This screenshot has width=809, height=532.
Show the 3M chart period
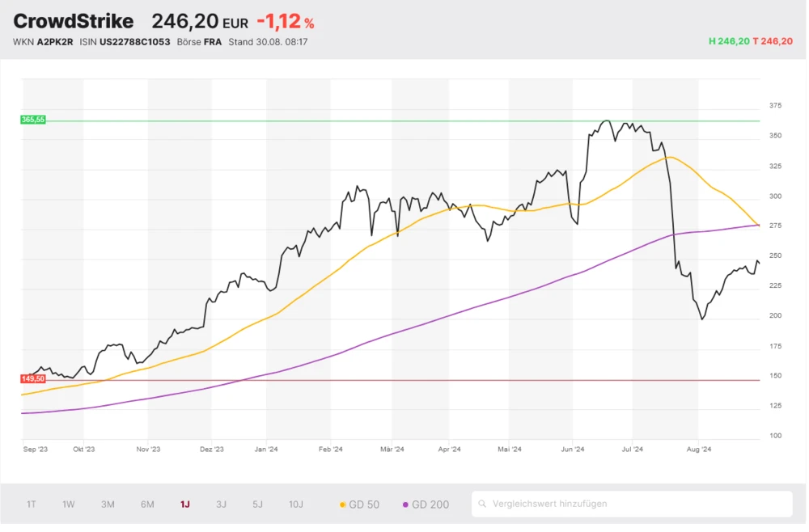point(108,505)
